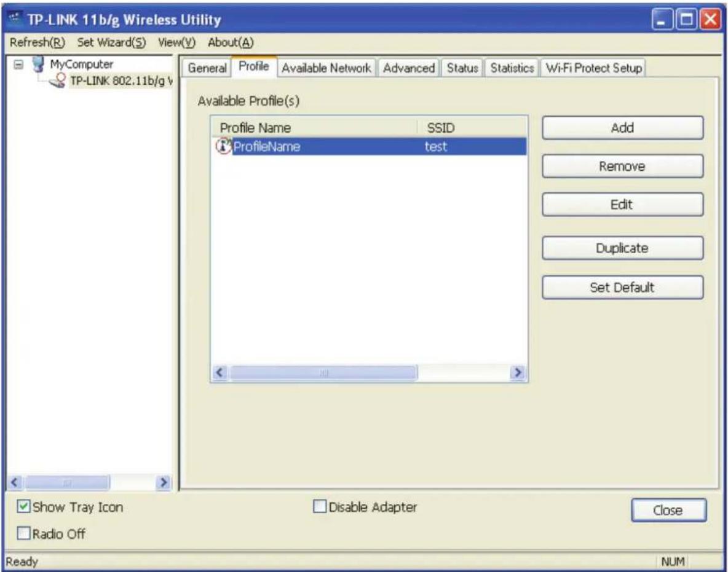The height and width of the screenshot is (572, 728).
Task: Click profile list right scroll arrow
Action: pos(517,372)
